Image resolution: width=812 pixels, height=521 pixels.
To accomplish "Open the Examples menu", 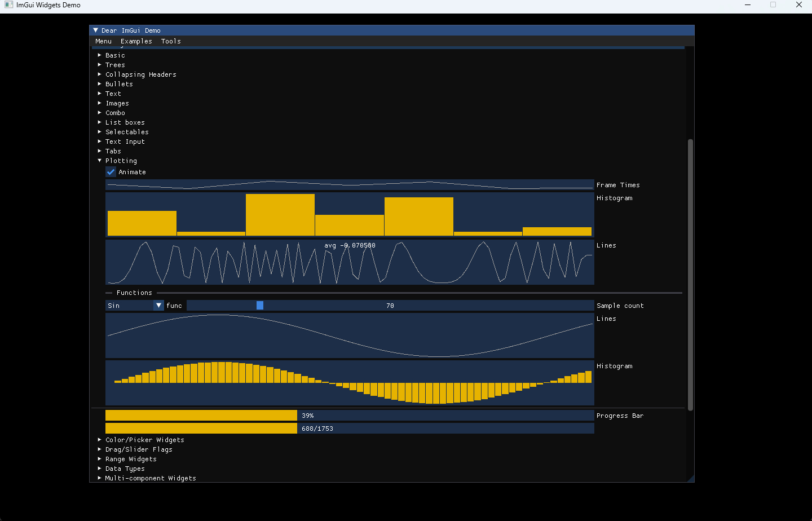I will pyautogui.click(x=136, y=41).
